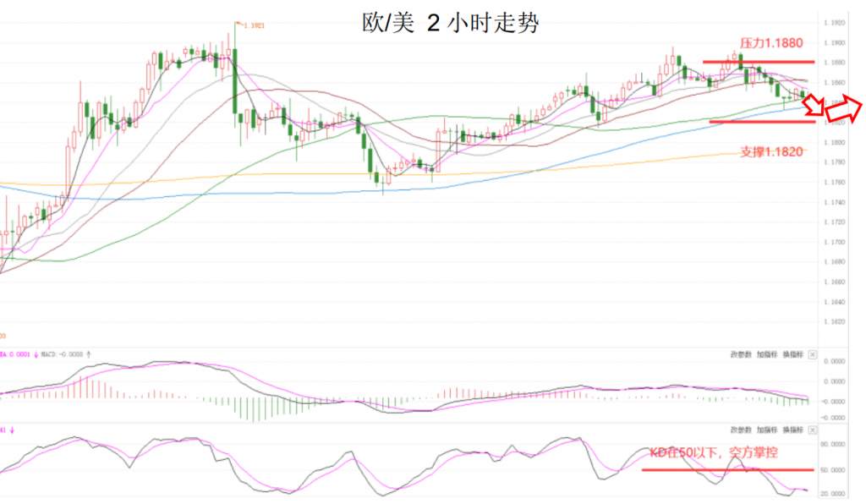The height and width of the screenshot is (504, 866).
Task: Click 换指标 in the KD panel
Action: click(x=792, y=430)
